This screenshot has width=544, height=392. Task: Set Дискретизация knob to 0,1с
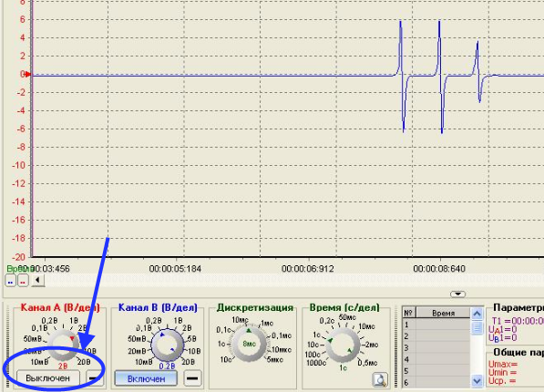(x=222, y=329)
